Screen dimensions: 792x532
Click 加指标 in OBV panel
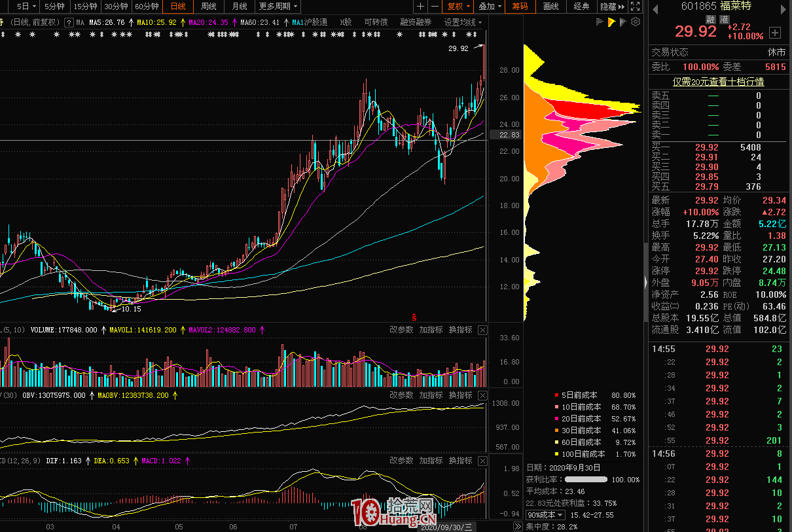pos(431,395)
